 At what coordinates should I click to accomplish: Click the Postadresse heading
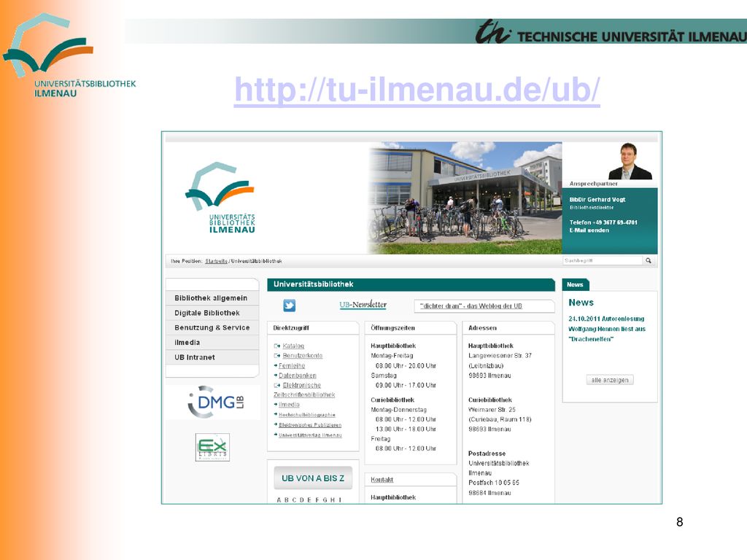[487, 454]
